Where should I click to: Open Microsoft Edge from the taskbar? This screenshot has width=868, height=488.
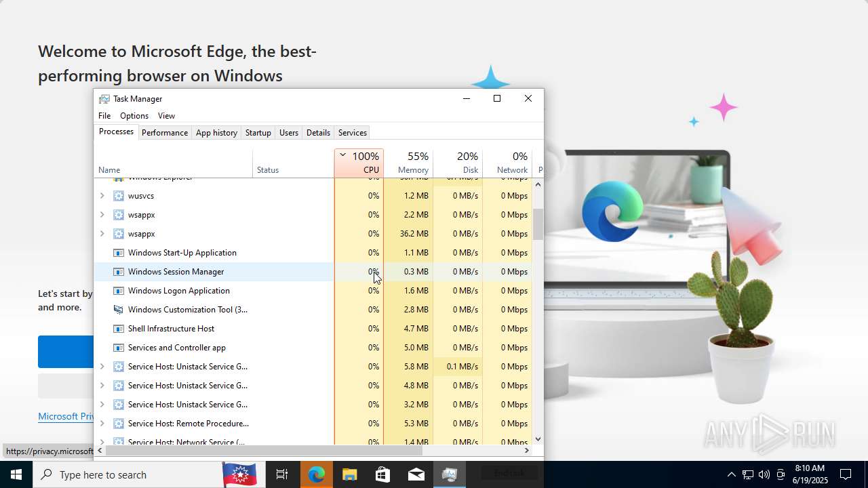[316, 474]
